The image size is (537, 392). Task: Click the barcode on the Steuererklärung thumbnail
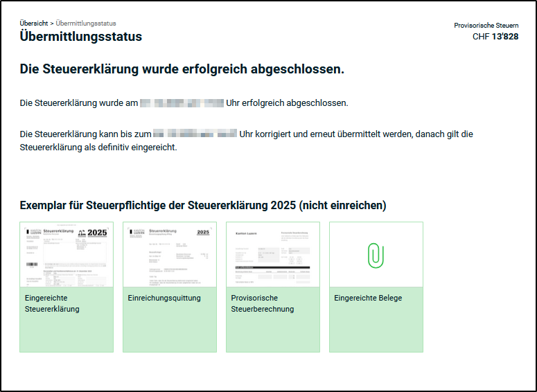[x=32, y=265]
